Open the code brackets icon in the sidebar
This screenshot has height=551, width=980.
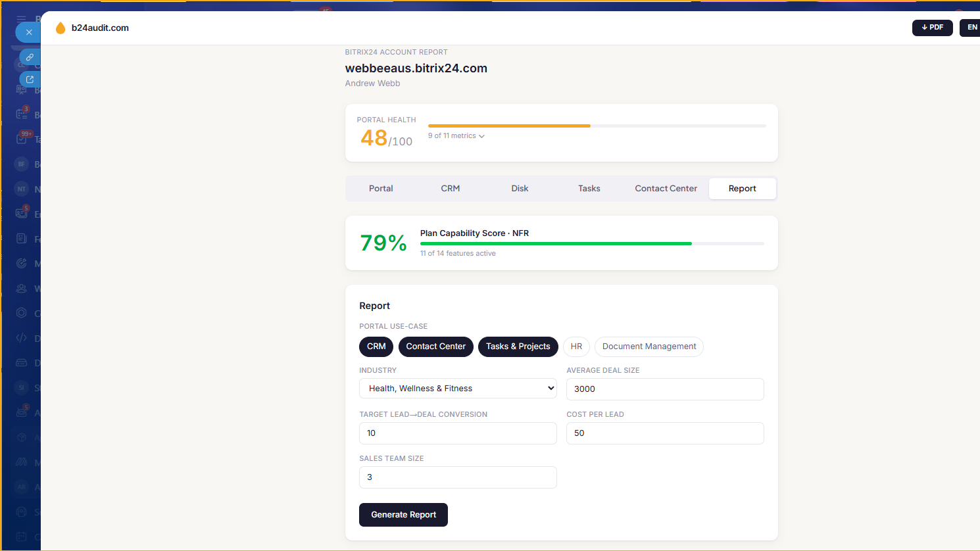point(22,338)
